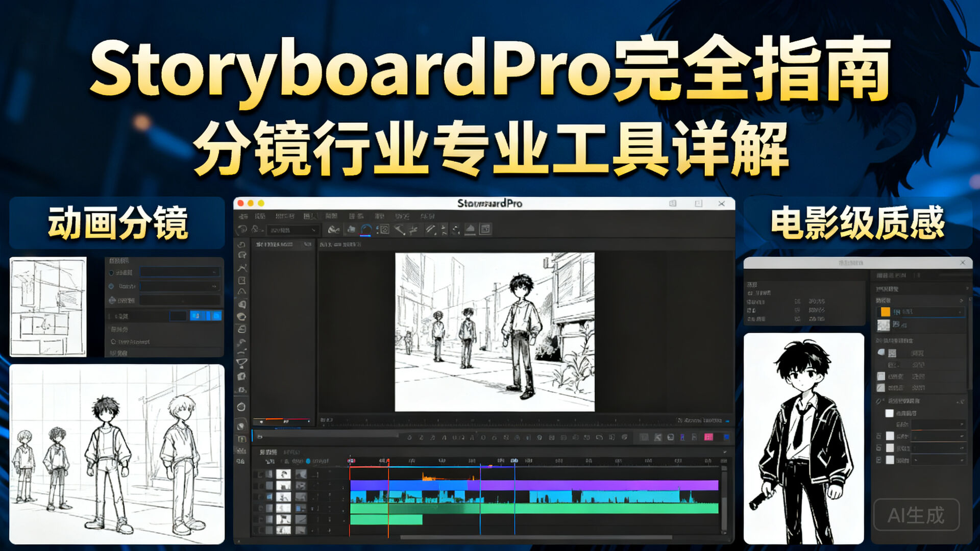Click the 动画分镜 label banner
This screenshot has height=551, width=980.
(117, 223)
